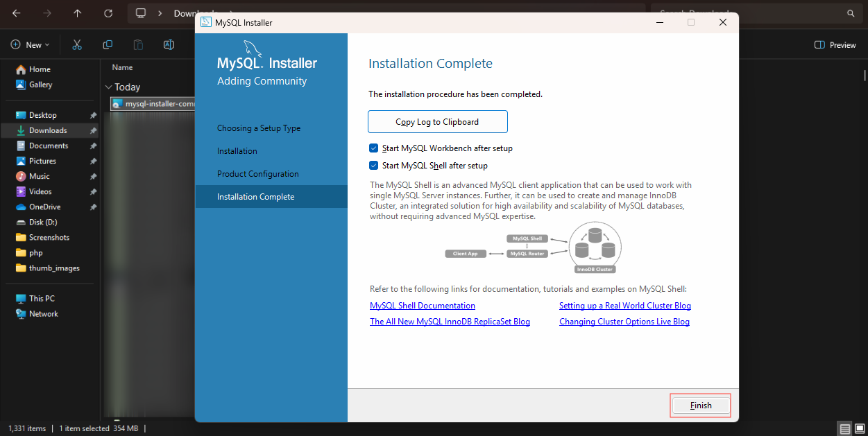
Task: Click the Cut scissors icon in File Explorer
Action: (77, 45)
